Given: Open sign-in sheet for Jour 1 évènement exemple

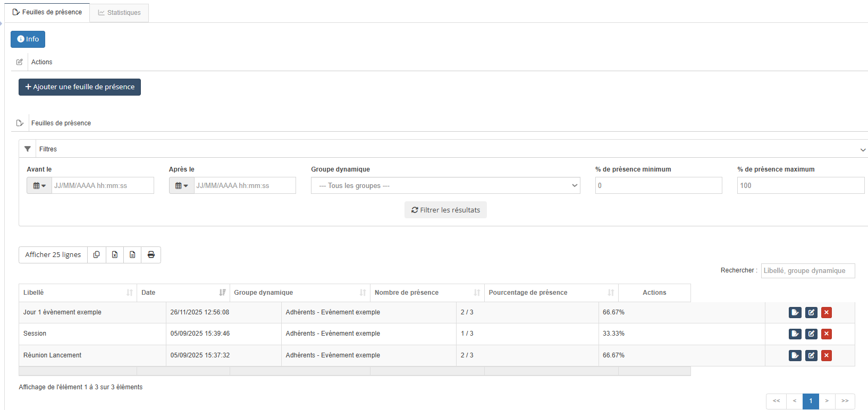Looking at the screenshot, I should (x=795, y=312).
